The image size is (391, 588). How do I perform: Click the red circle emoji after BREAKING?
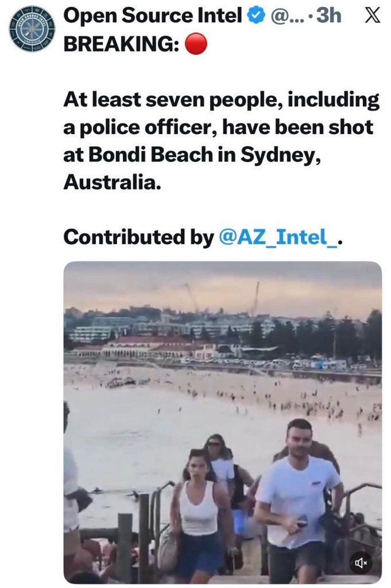[x=196, y=45]
